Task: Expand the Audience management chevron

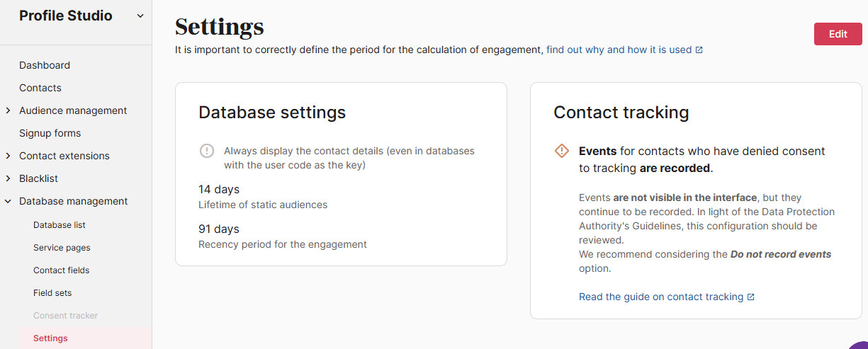Action: 8,110
